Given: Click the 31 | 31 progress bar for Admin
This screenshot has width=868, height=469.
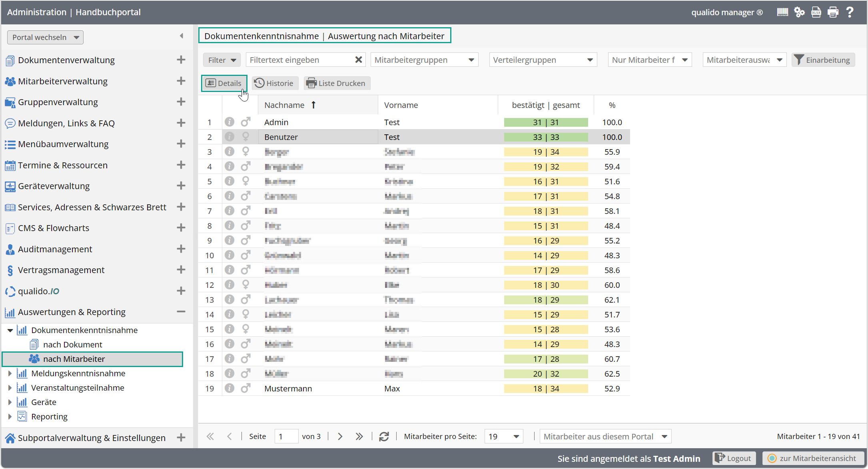Looking at the screenshot, I should 546,122.
